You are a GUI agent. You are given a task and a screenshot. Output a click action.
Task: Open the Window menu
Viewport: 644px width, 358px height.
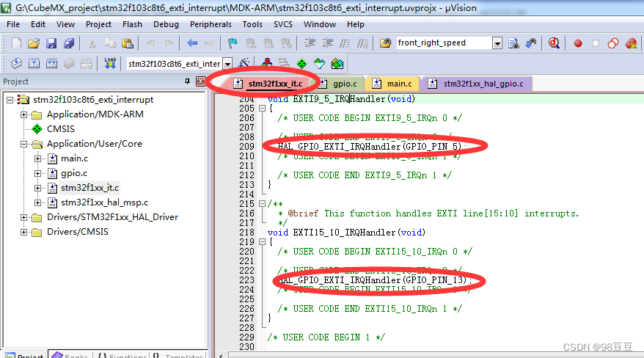point(320,24)
